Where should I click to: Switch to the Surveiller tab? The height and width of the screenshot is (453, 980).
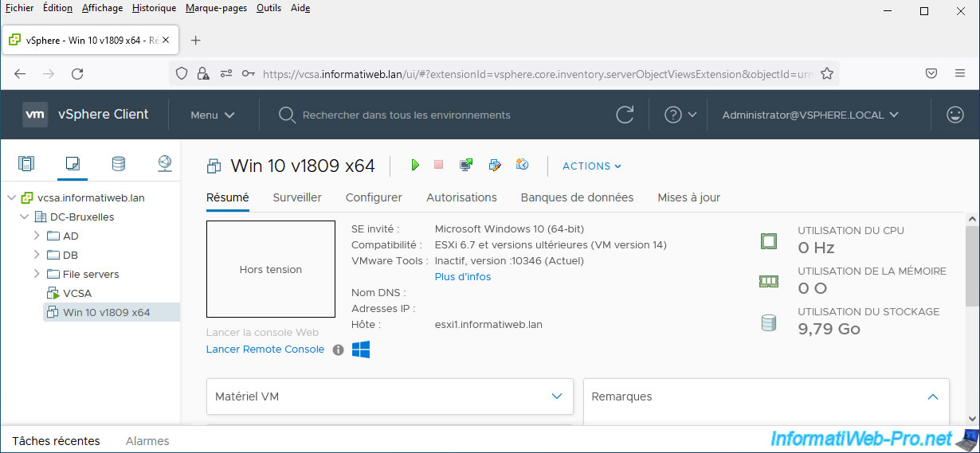point(297,197)
